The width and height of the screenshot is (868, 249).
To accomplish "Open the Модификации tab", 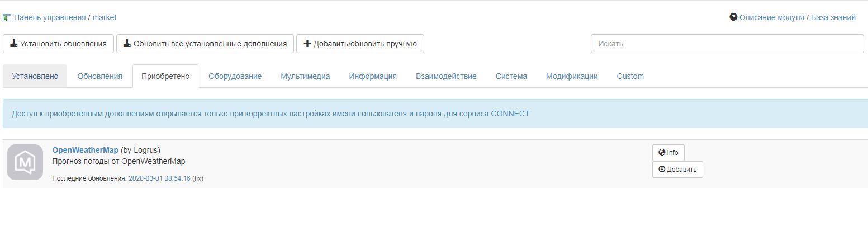I will (x=572, y=76).
